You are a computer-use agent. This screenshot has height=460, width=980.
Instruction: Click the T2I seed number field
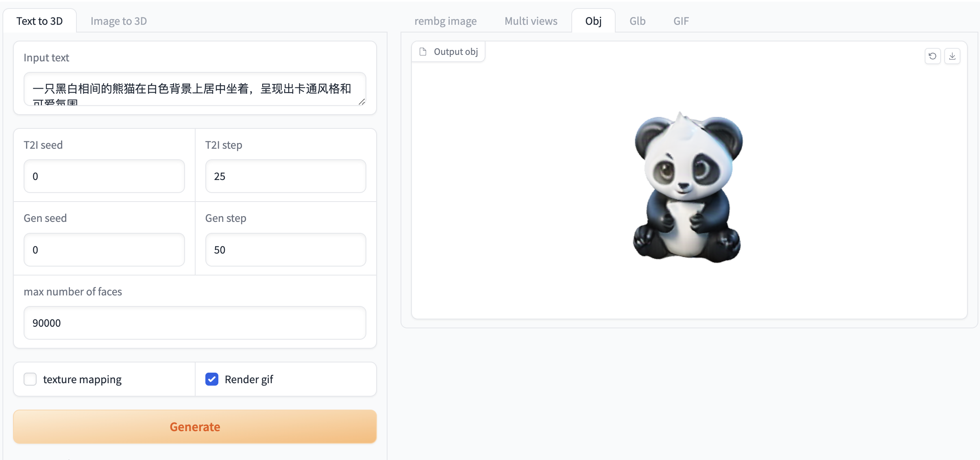(104, 176)
